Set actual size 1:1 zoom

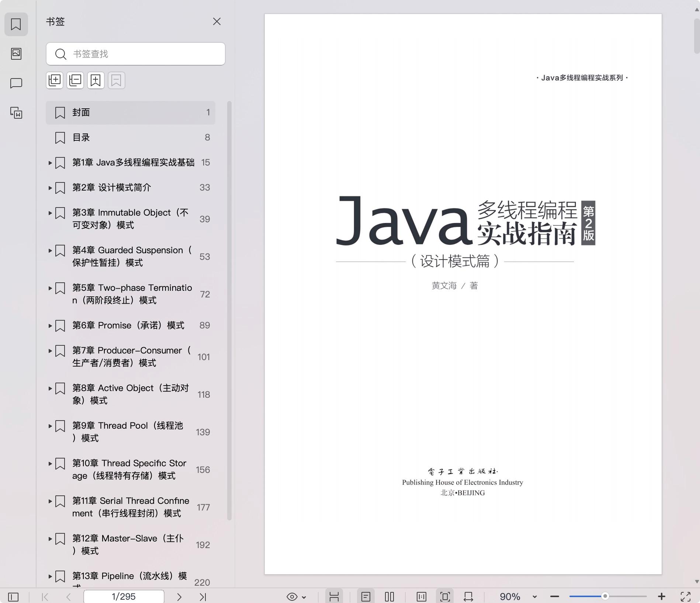[422, 597]
